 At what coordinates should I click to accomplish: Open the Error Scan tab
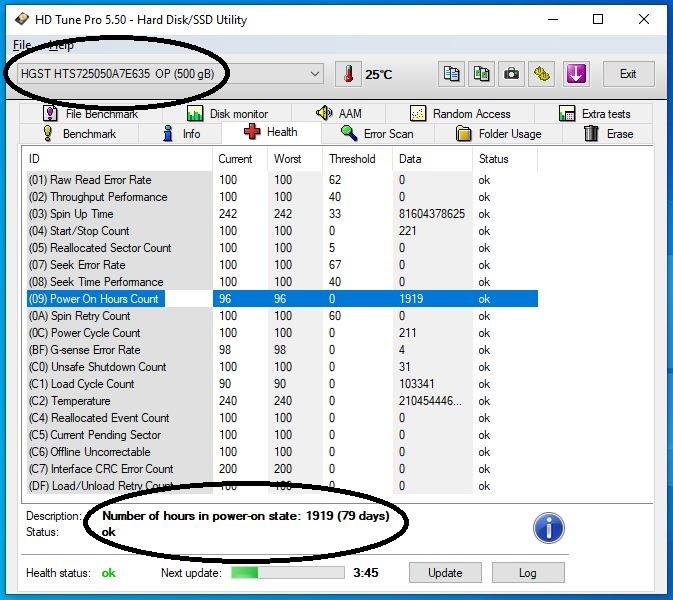tap(377, 134)
